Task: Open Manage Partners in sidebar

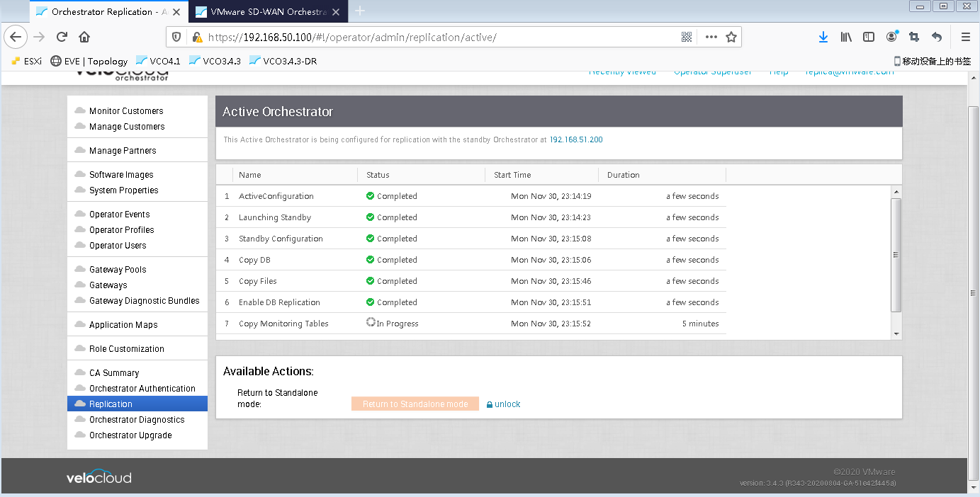Action: pos(123,151)
